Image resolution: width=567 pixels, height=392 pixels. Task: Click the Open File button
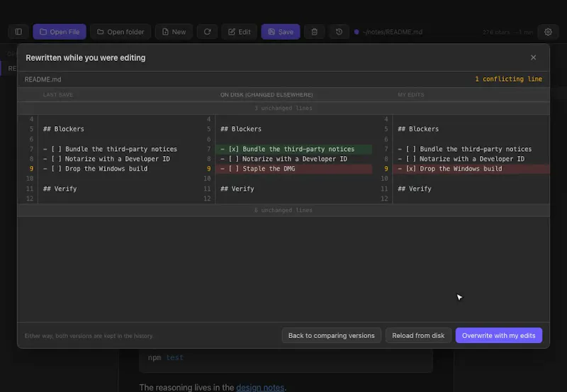tap(60, 32)
